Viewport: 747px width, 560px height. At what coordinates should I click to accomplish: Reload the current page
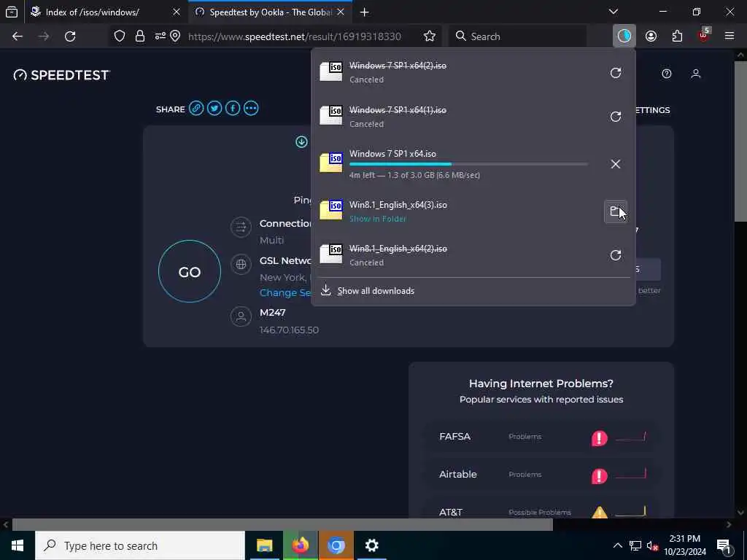pos(70,36)
